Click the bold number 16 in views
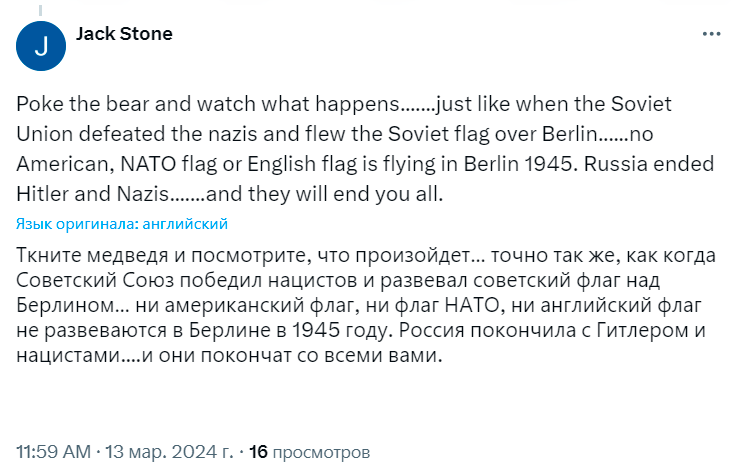This screenshot has height=473, width=741. (258, 452)
